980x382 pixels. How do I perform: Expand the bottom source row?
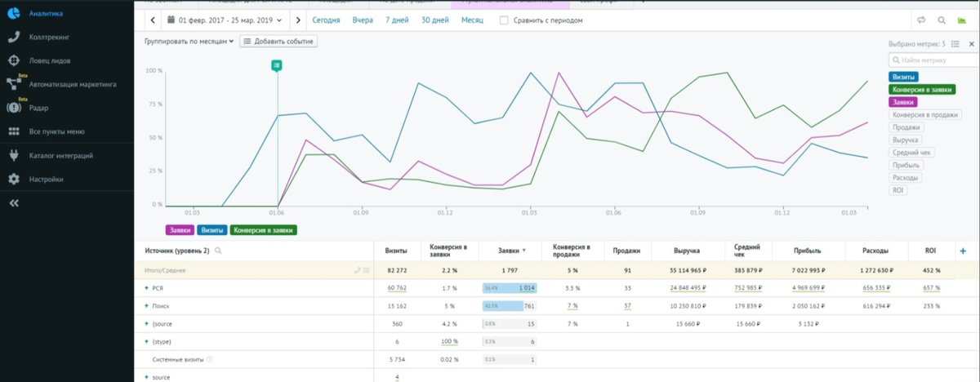coord(146,377)
